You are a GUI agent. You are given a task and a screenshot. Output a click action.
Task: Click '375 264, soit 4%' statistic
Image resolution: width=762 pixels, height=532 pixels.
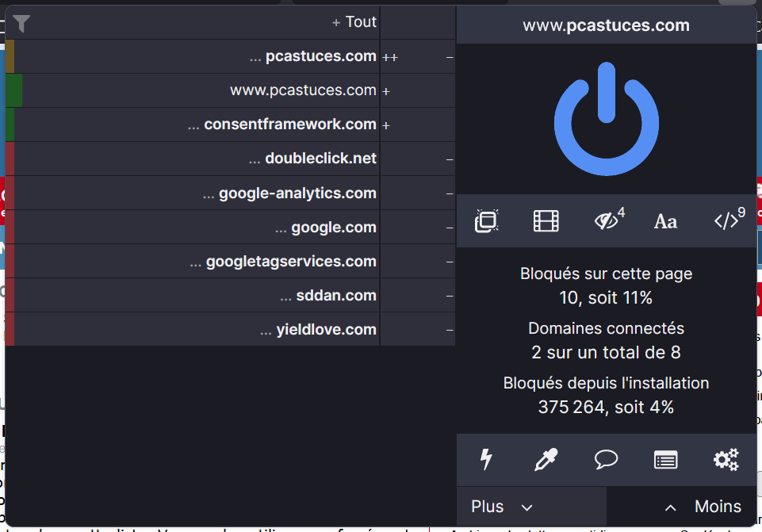(x=606, y=407)
